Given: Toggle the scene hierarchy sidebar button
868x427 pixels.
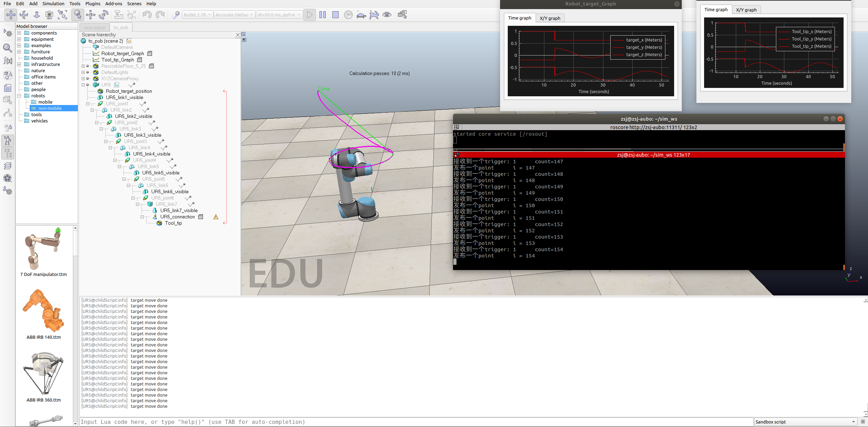Looking at the screenshot, I should click(x=8, y=153).
